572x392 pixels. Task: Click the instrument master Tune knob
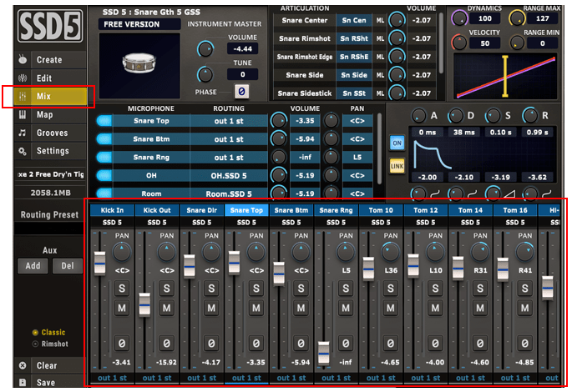205,74
